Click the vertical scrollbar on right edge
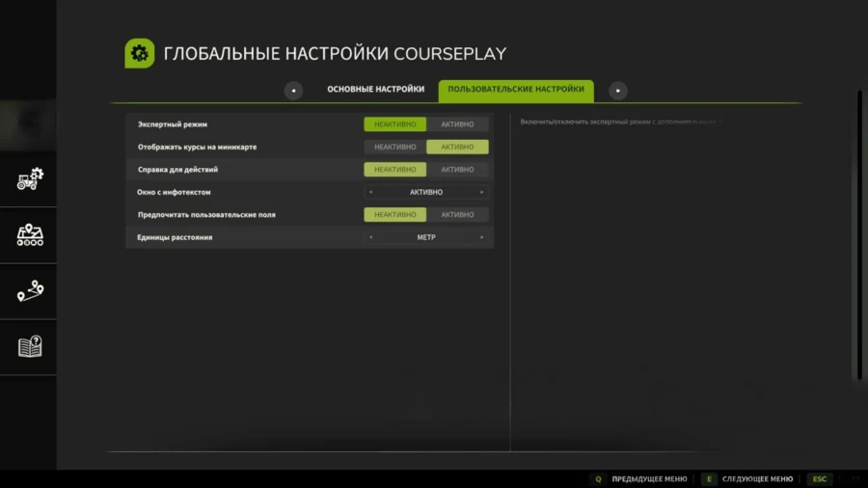 click(x=858, y=235)
